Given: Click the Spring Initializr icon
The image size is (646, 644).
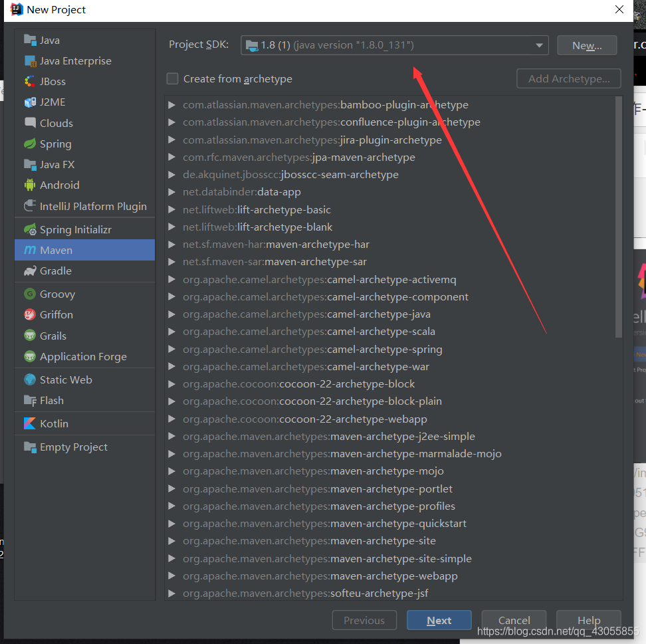Looking at the screenshot, I should [x=30, y=229].
